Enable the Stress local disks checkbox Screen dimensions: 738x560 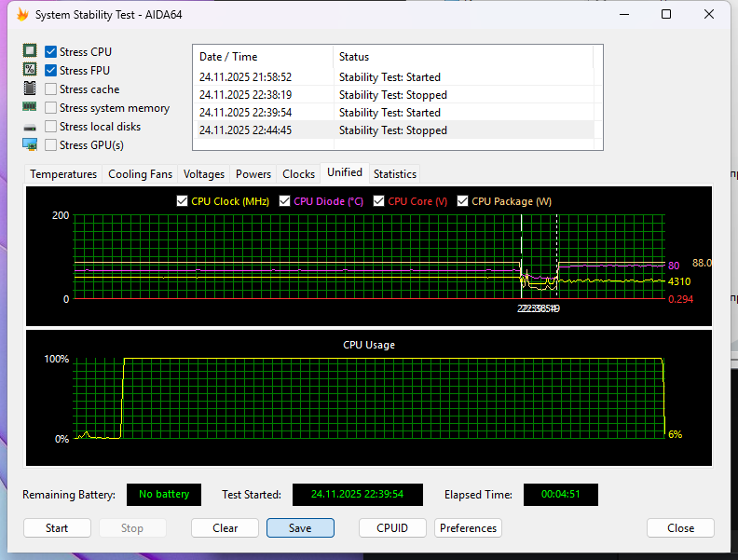click(x=51, y=127)
